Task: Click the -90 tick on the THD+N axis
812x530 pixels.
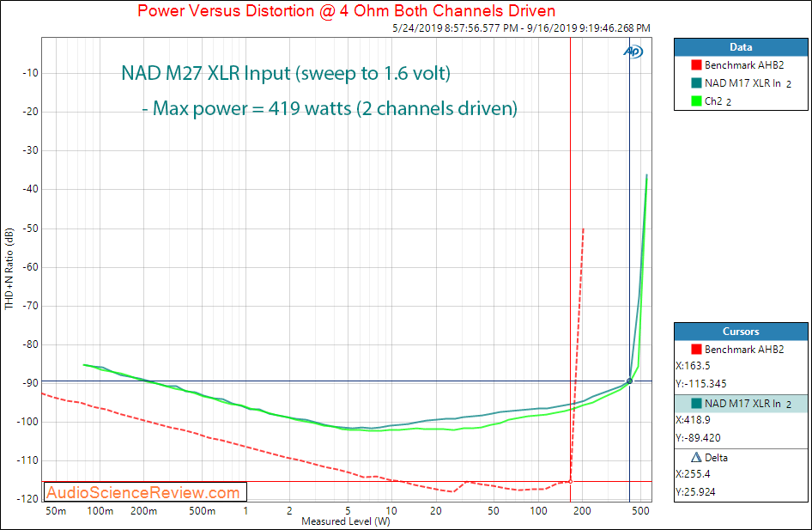Action: pos(31,383)
